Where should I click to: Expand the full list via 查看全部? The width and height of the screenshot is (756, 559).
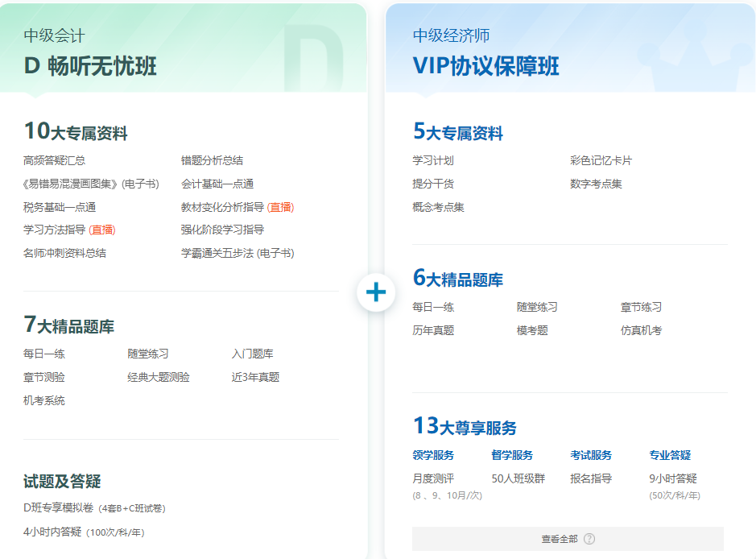click(560, 539)
